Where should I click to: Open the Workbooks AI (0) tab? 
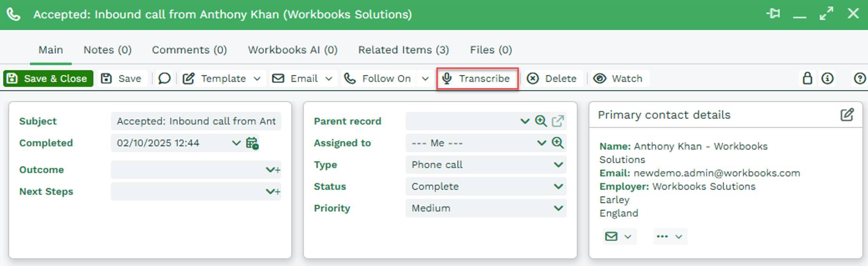pyautogui.click(x=293, y=50)
